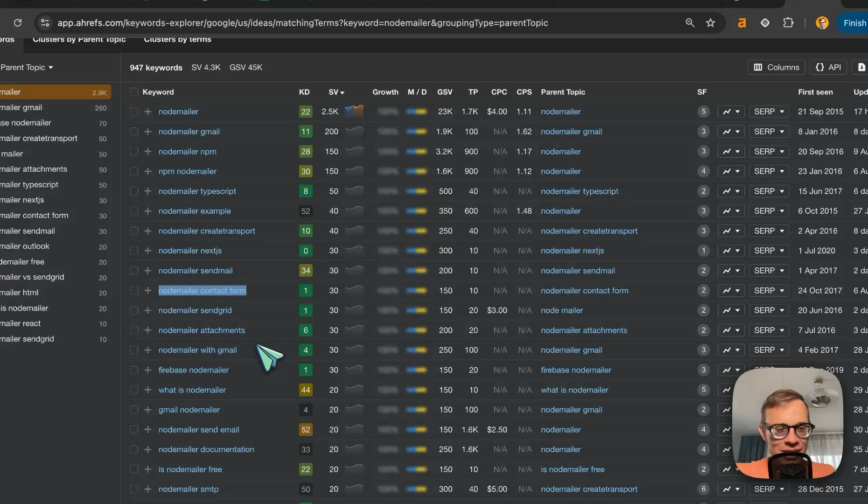Open SERP dropdown for nodemailer nextjs row

[769, 251]
